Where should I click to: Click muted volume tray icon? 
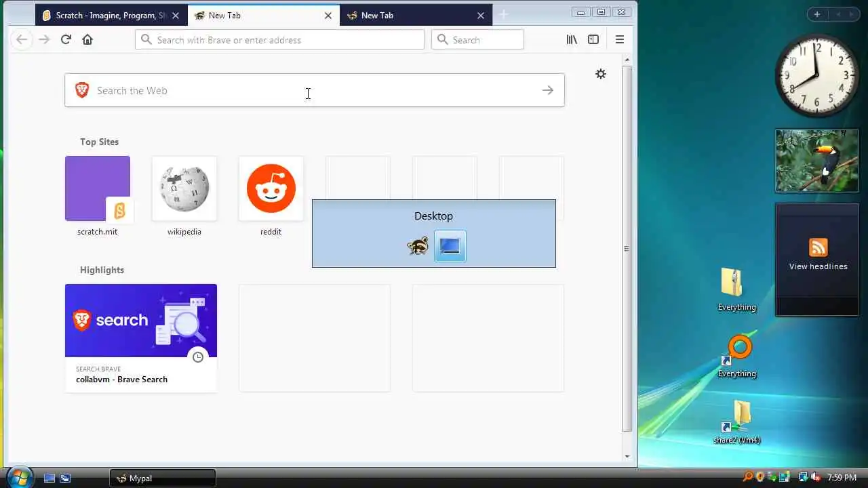click(816, 477)
